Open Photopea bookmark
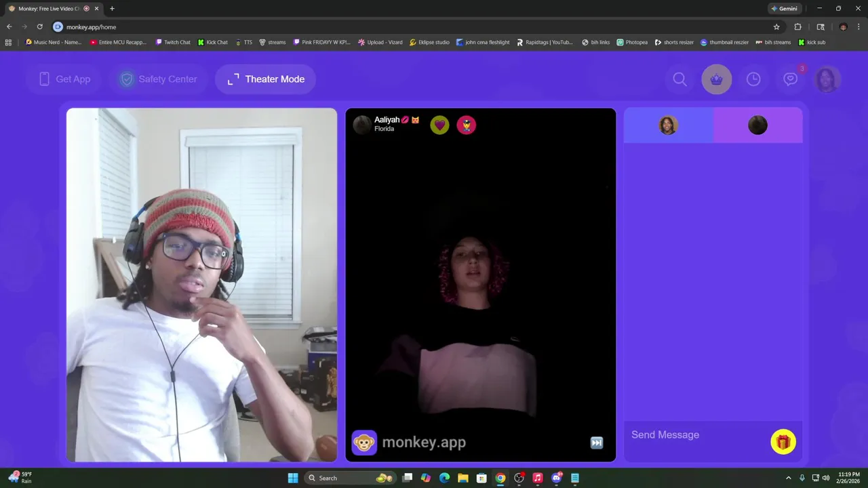The width and height of the screenshot is (868, 488). 632,42
